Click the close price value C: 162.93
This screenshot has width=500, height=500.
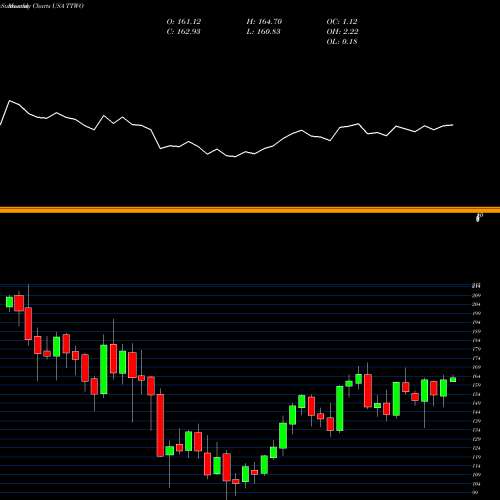184,32
